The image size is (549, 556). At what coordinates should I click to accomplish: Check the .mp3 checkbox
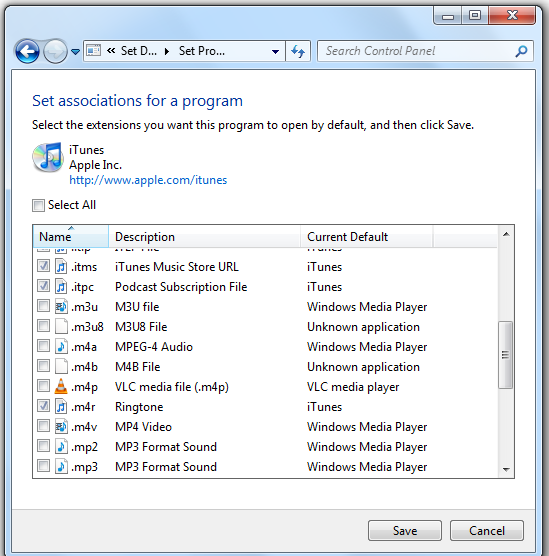tap(43, 466)
